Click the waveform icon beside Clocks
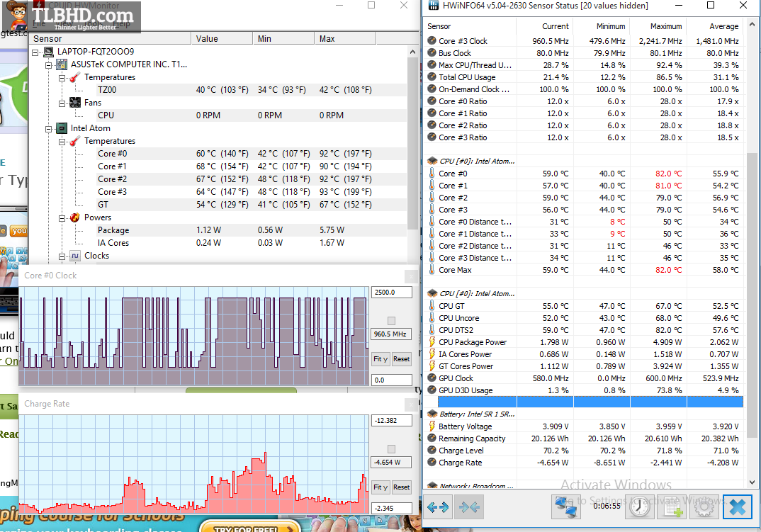The height and width of the screenshot is (532, 761). [75, 255]
